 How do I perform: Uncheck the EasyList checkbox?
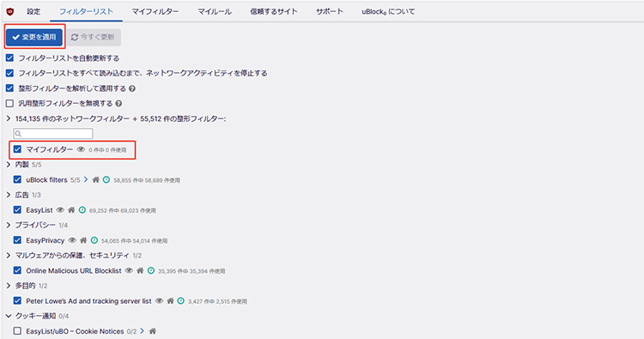[x=17, y=210]
